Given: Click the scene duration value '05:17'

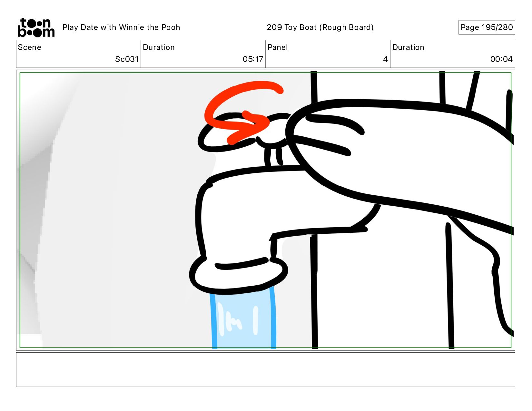Looking at the screenshot, I should pyautogui.click(x=253, y=59).
